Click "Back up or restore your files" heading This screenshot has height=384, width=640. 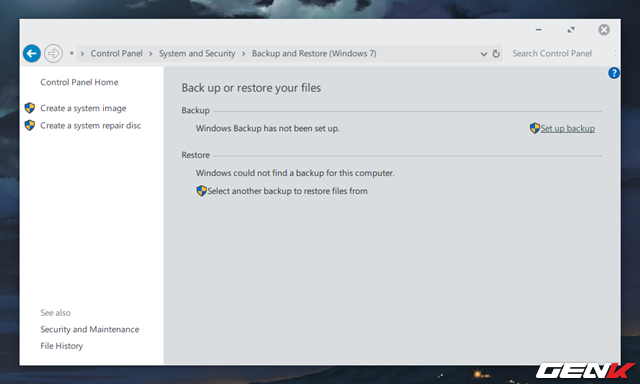coord(251,88)
